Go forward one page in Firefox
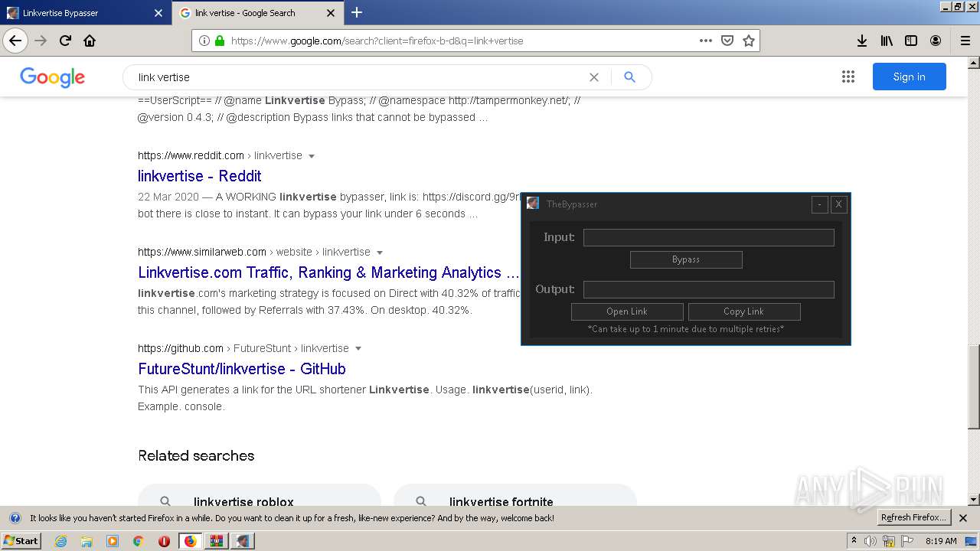The image size is (980, 551). 41,41
